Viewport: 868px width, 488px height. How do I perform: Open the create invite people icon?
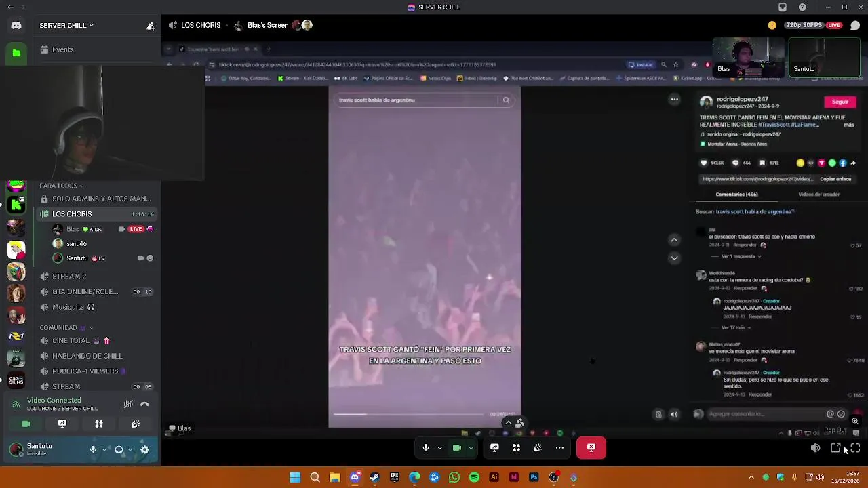click(x=151, y=26)
